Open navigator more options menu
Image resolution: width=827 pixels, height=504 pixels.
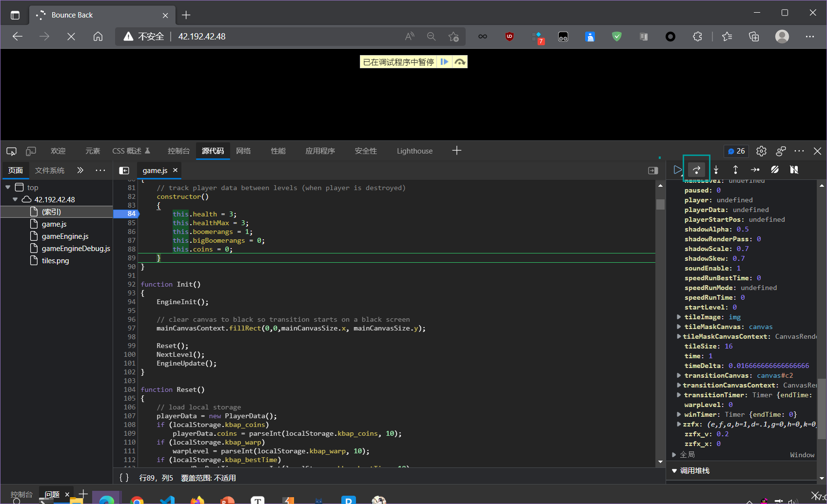pos(100,170)
